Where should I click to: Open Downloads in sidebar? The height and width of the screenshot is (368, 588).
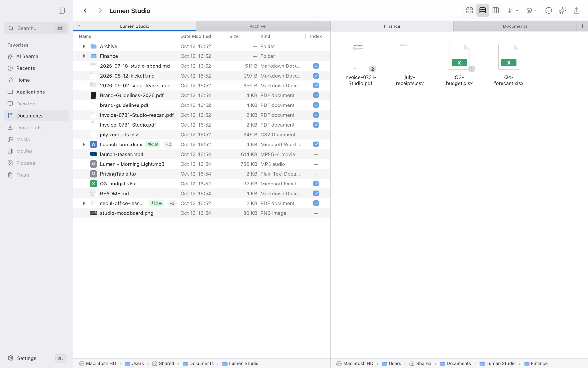click(37, 127)
